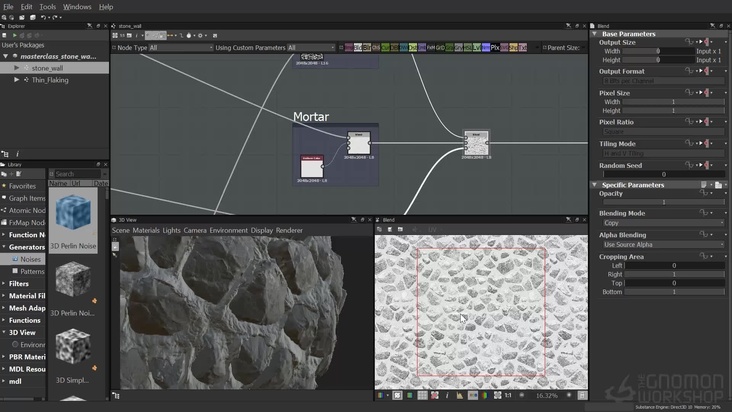732x412 pixels.
Task: Open the Alpha Blending dropdown
Action: (661, 244)
